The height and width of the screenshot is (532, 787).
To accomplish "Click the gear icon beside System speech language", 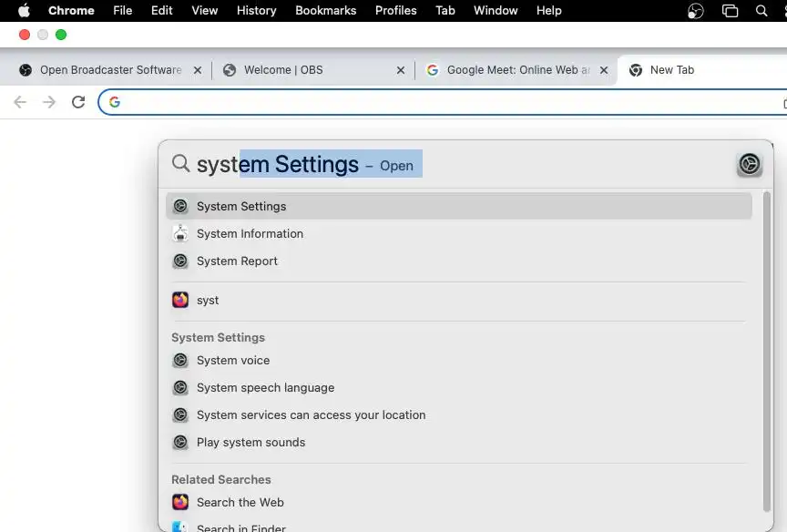I will (x=180, y=387).
